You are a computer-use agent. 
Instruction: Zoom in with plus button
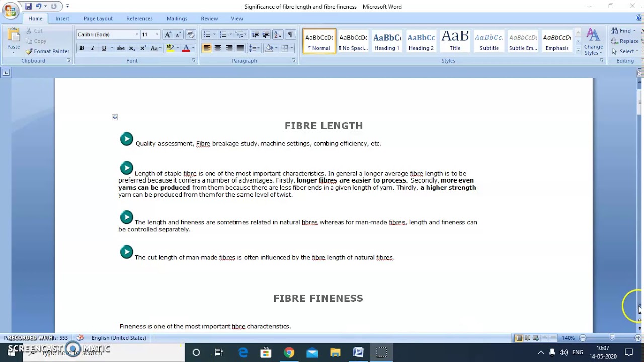(638, 338)
